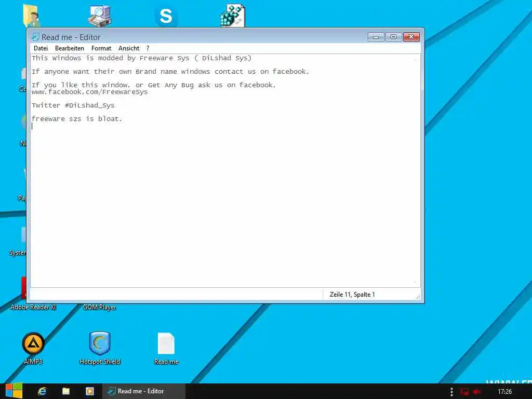Click the red action center tray icon

(x=464, y=392)
